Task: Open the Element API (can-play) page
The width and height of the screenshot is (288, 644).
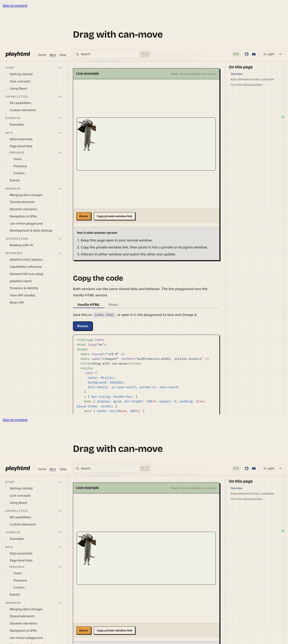Action: click(26, 274)
